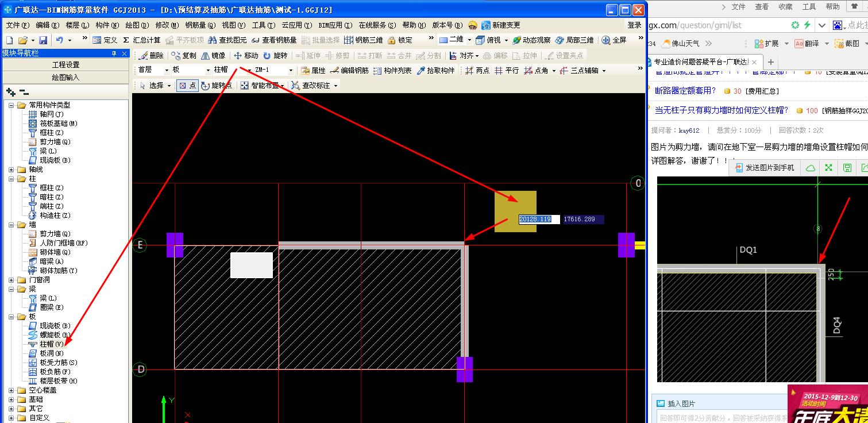Screen dimensions: 868x423
Task: Click 拾取构件 pick component tool
Action: click(435, 71)
